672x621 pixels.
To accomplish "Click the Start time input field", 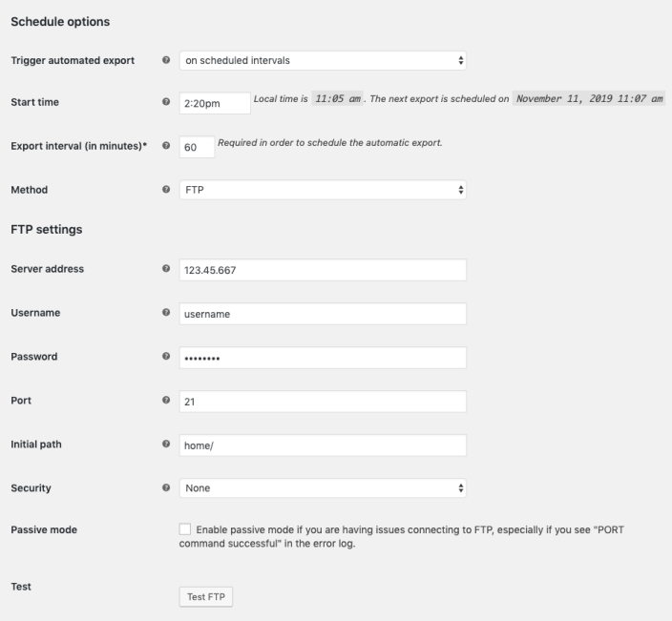I will [214, 101].
